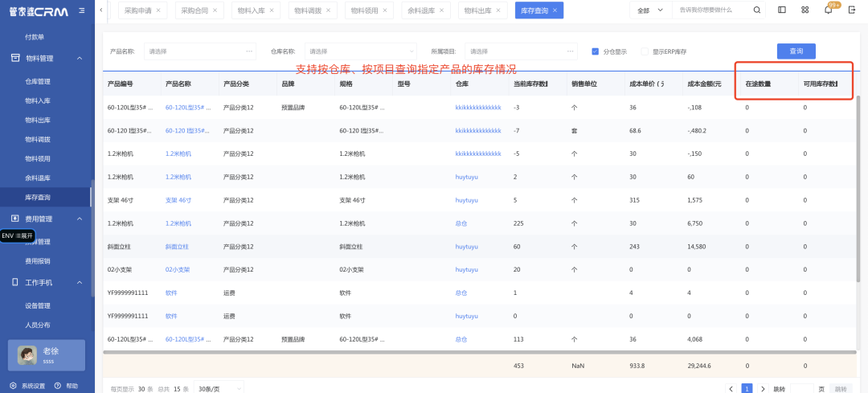Click ellipsis in 所属项目 selector
868x393 pixels.
tap(570, 51)
